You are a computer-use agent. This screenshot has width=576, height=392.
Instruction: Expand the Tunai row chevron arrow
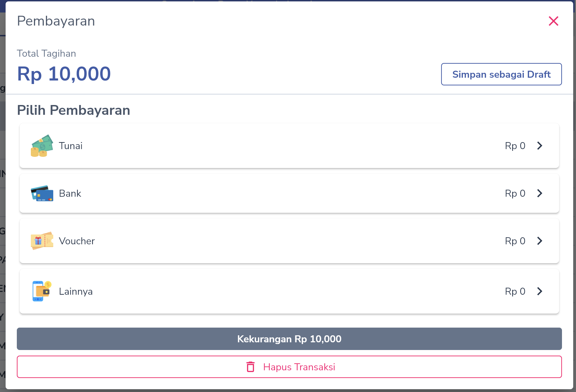540,146
